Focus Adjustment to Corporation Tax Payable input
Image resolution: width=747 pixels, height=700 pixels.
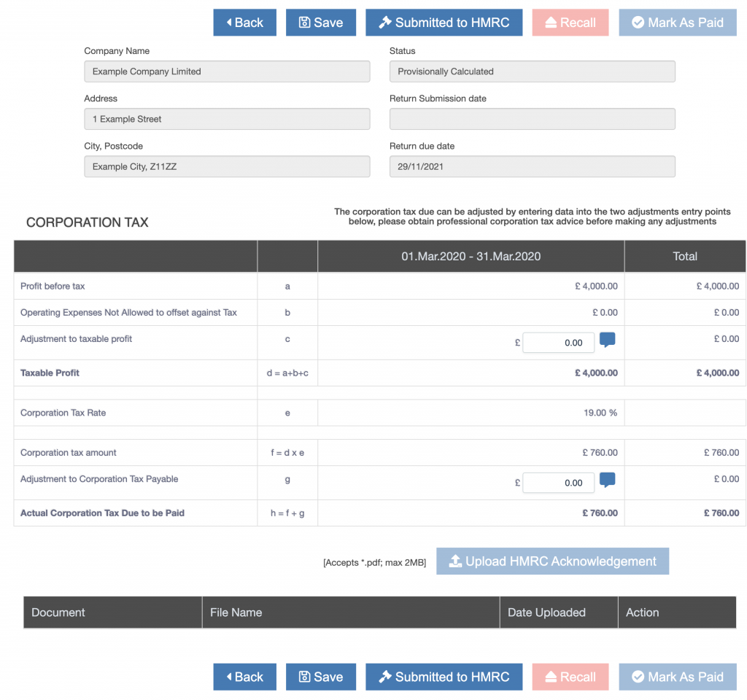point(558,483)
